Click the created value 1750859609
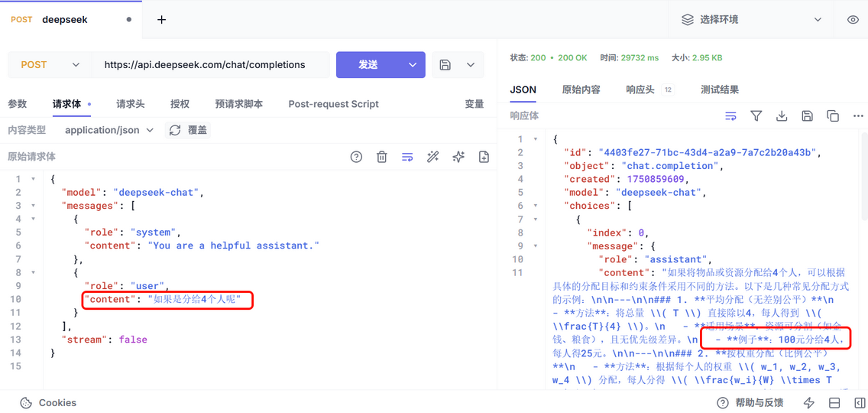Viewport: 868px width, 413px height. [656, 179]
